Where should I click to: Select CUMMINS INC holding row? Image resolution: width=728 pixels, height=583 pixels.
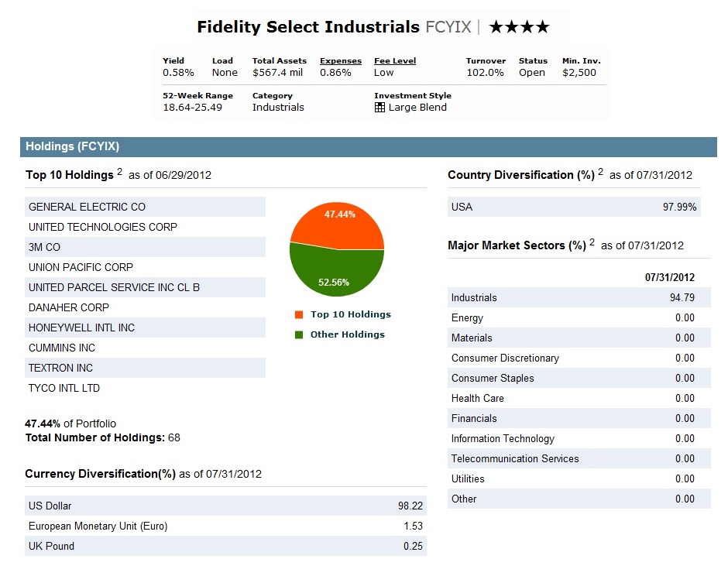coord(145,348)
